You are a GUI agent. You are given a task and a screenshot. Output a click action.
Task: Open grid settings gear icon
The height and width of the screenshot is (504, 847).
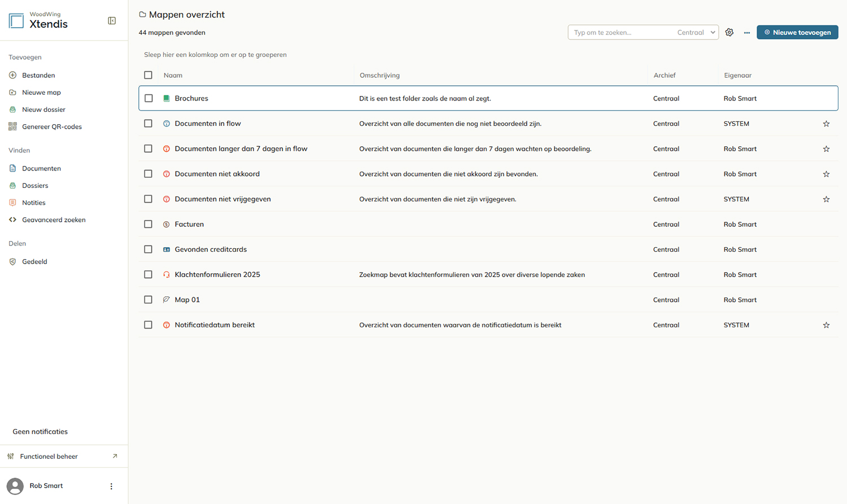point(730,32)
